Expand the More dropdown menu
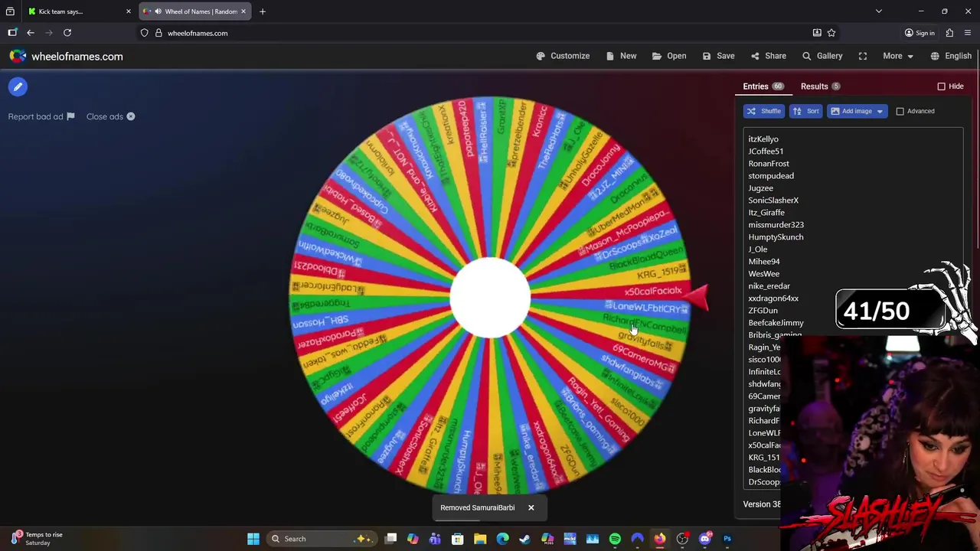Image resolution: width=980 pixels, height=551 pixels. pyautogui.click(x=897, y=56)
